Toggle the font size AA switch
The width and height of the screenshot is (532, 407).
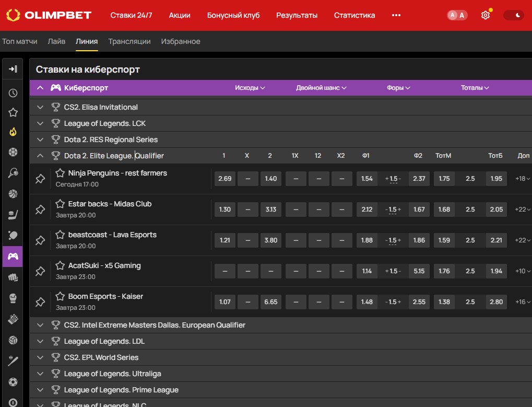click(x=457, y=15)
